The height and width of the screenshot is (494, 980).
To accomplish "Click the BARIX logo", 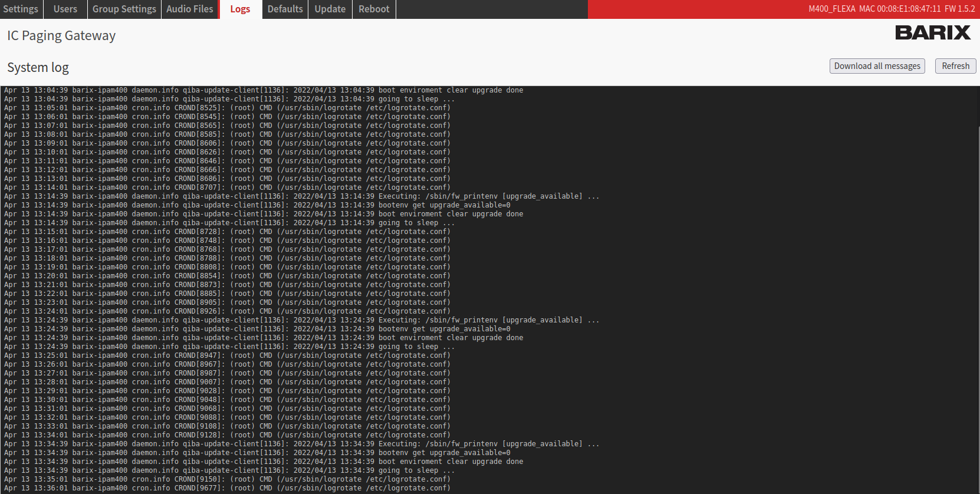I will (x=932, y=32).
